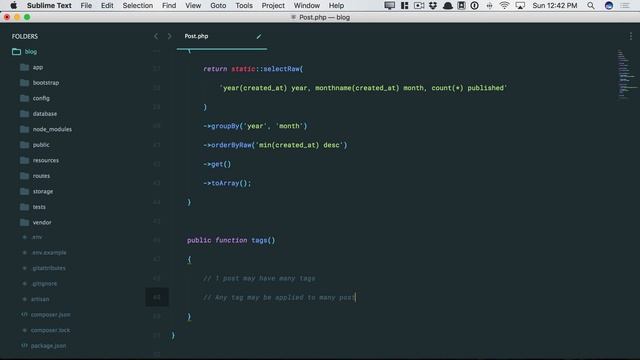Viewport: 640px width, 360px height.
Task: Click the Spotlight search icon
Action: 591,5
